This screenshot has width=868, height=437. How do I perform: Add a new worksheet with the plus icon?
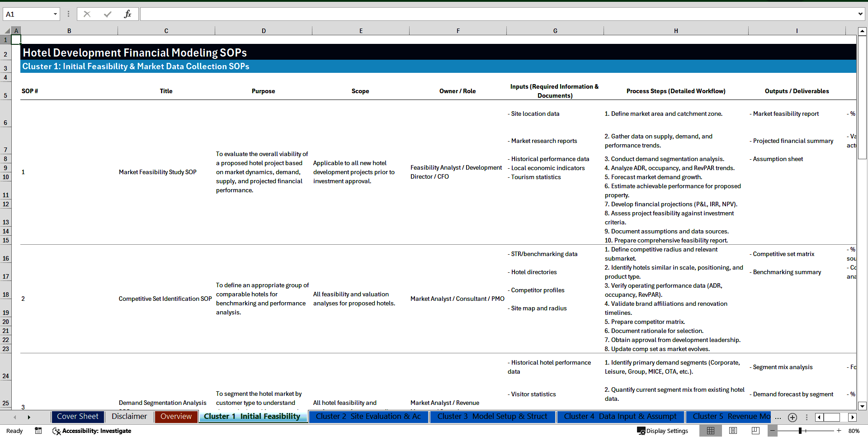(x=792, y=417)
